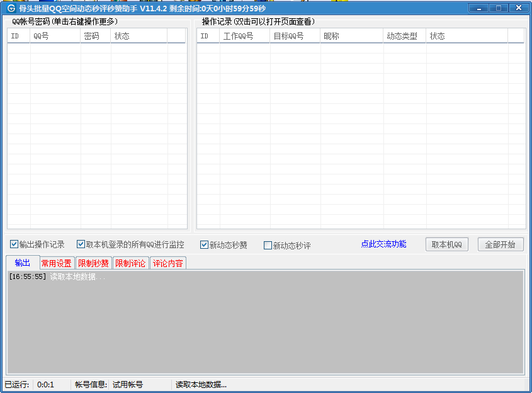
Task: Sort by the 昵称 column header
Action: pyautogui.click(x=352, y=36)
